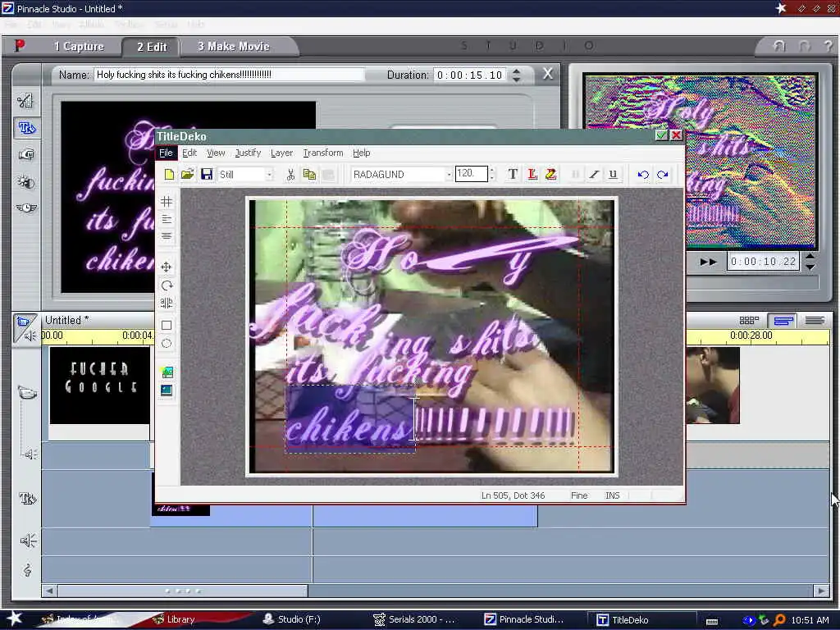840x630 pixels.
Task: Click the grid (#) icon in the side toolbar
Action: (167, 202)
